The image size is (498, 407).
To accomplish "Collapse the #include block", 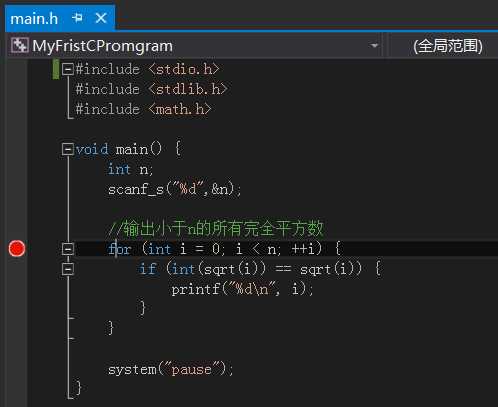I will click(x=68, y=69).
